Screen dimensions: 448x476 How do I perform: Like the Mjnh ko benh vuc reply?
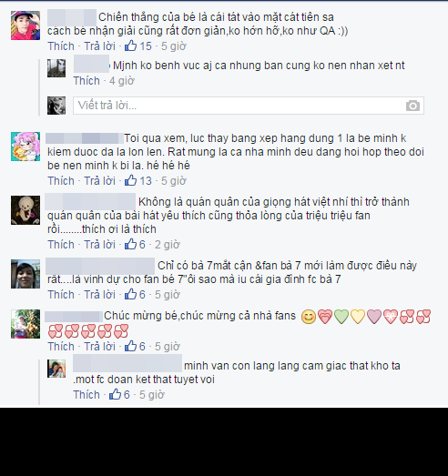click(x=87, y=81)
